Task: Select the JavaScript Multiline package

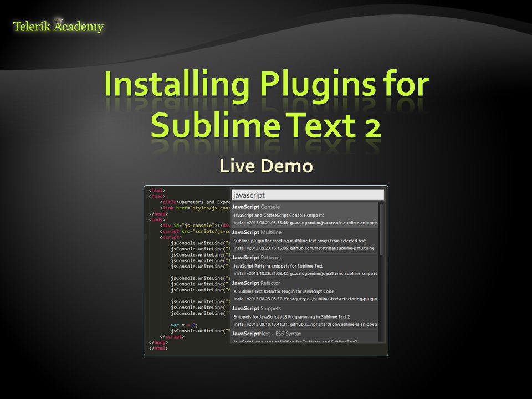Action: (305, 240)
